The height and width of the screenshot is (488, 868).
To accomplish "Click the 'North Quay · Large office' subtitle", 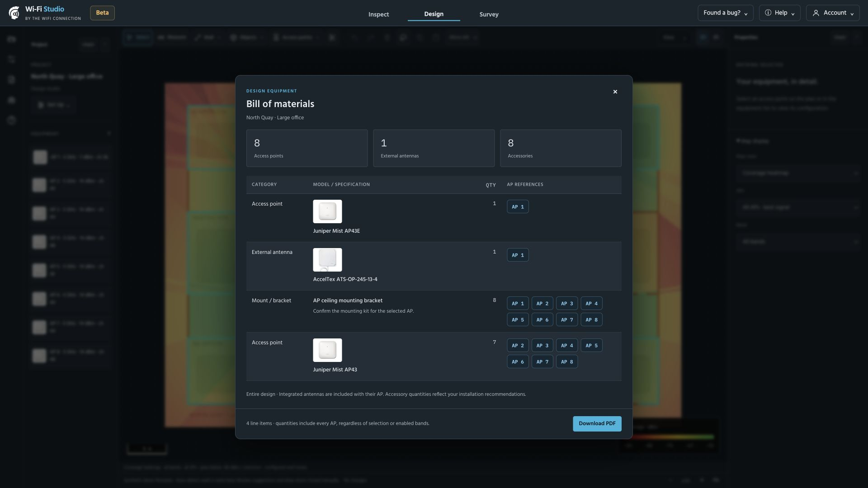I will (x=275, y=117).
